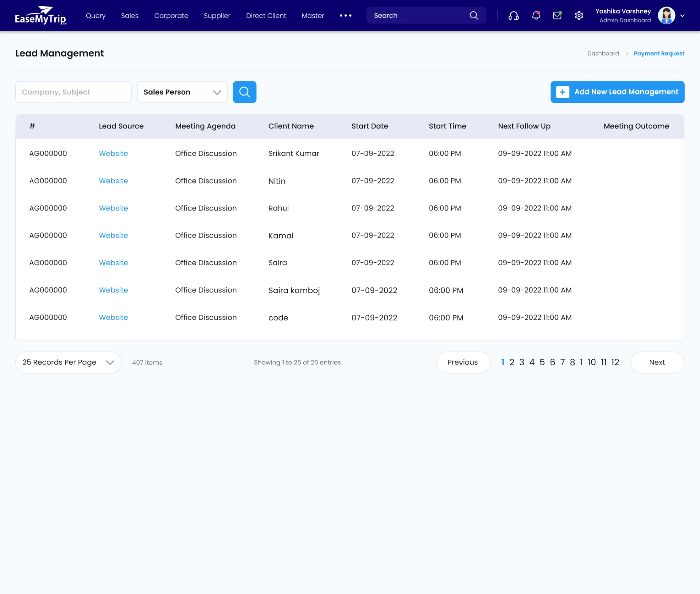Click client name Saira kamboj

294,290
